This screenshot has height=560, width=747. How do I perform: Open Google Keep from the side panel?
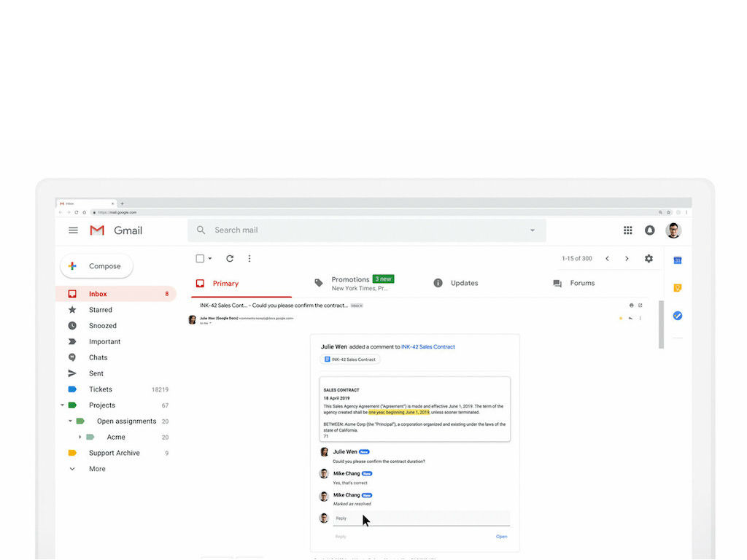click(678, 287)
